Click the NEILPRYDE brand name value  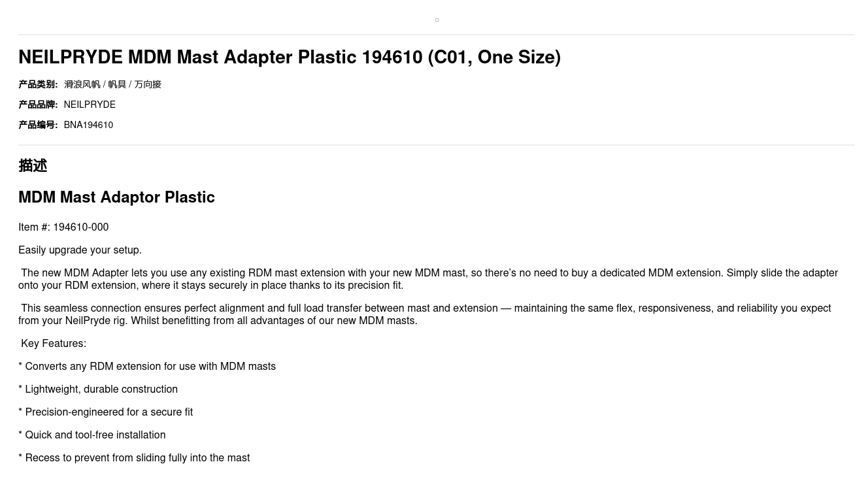(x=90, y=105)
